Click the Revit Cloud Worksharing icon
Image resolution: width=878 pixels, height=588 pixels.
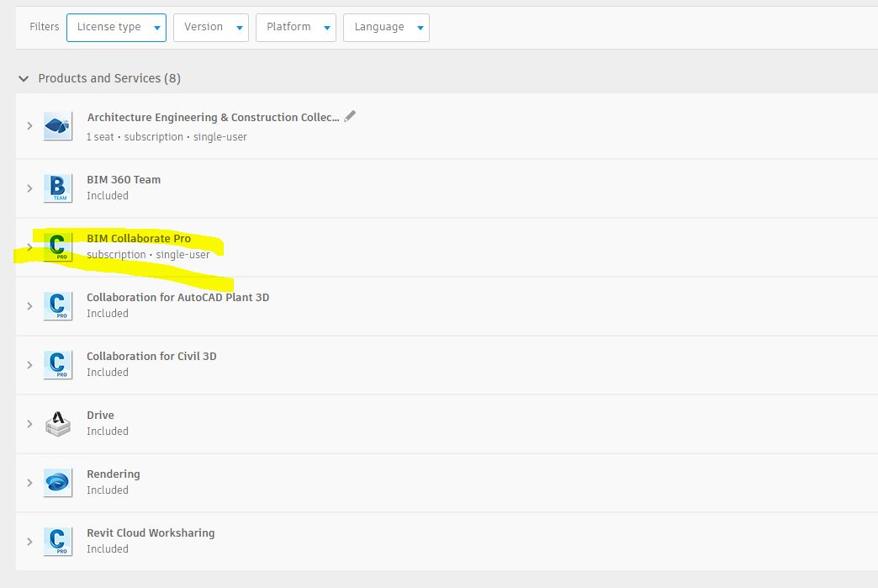click(x=57, y=541)
